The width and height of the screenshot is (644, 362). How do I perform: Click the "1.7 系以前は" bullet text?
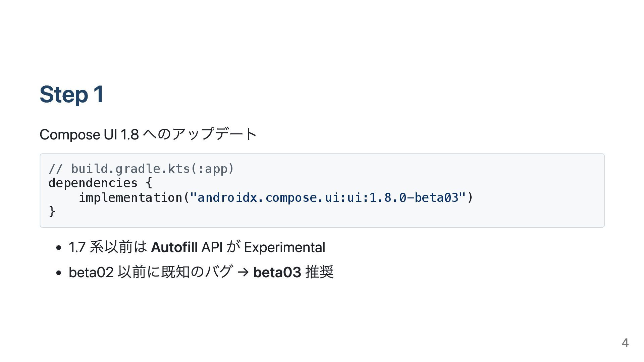click(108, 247)
